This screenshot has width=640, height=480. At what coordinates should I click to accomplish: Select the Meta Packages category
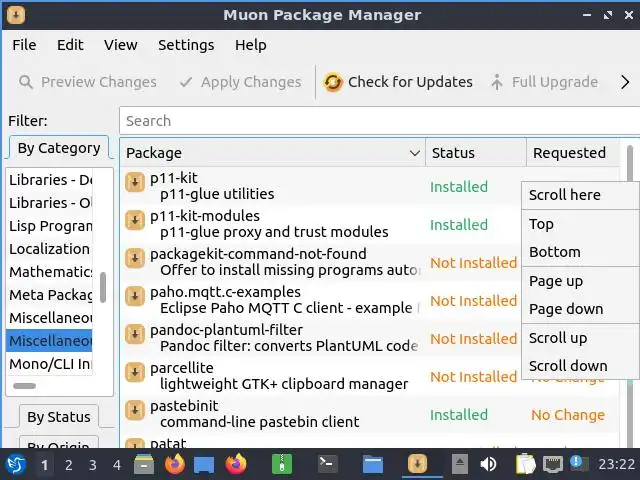click(49, 295)
